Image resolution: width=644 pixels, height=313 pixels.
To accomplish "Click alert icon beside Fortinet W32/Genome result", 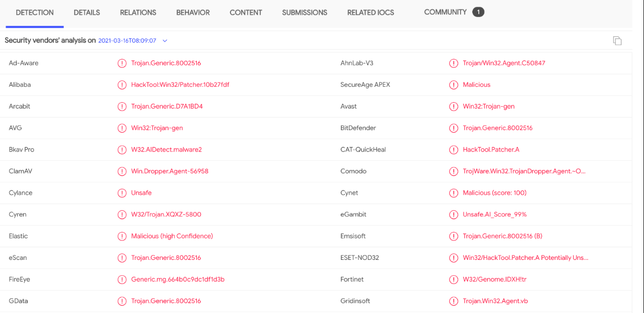I will point(453,279).
